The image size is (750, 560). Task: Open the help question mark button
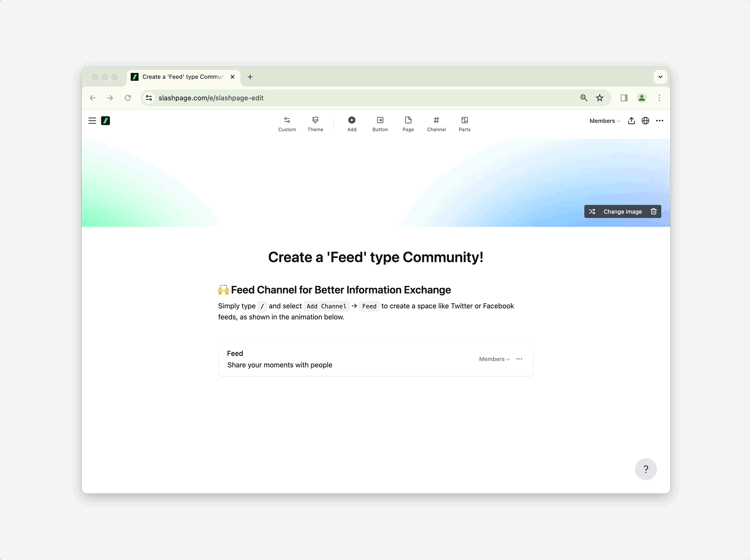click(x=646, y=469)
